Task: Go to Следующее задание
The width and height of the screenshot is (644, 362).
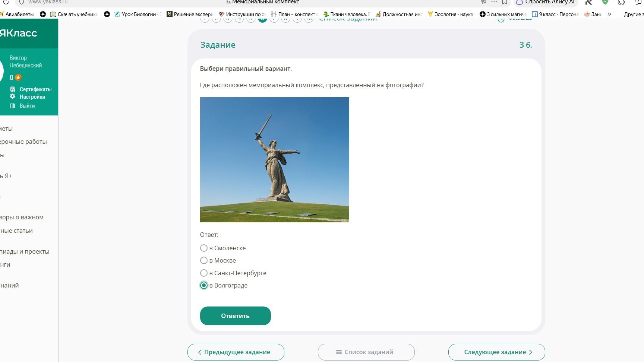Action: click(496, 352)
